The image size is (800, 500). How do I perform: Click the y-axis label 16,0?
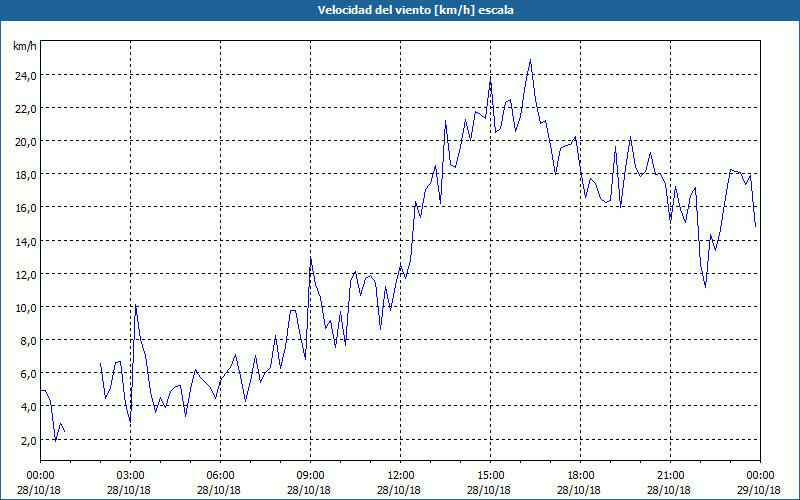(26, 208)
